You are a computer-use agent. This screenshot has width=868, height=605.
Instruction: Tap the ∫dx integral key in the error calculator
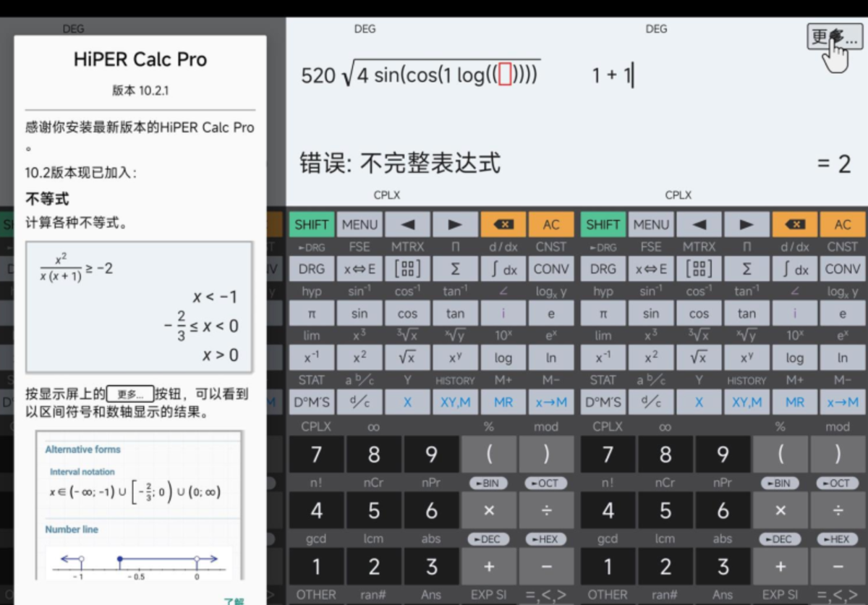click(504, 269)
